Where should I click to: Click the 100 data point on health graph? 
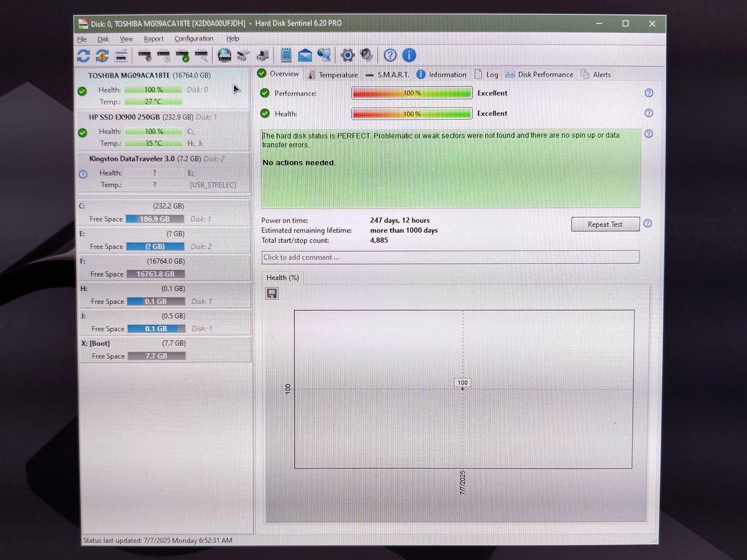(x=462, y=388)
